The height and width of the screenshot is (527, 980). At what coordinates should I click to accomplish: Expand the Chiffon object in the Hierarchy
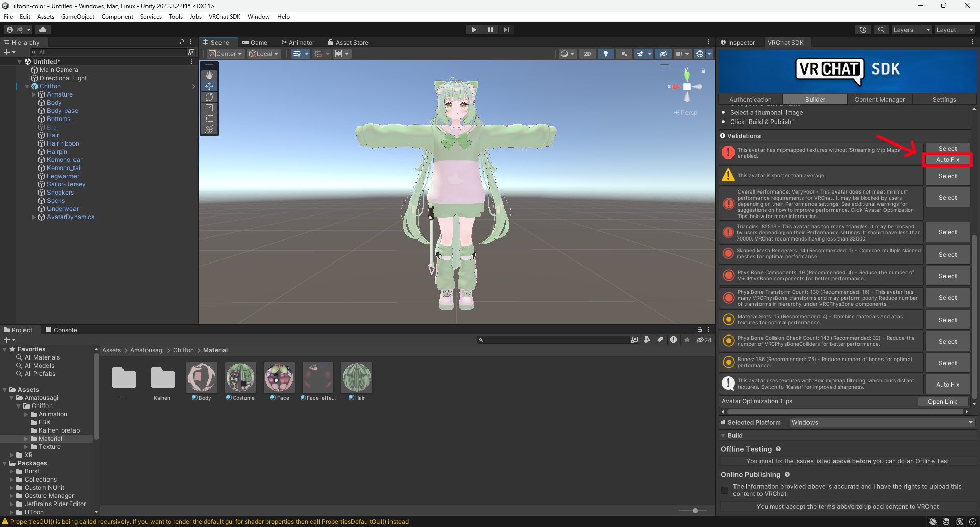point(27,86)
